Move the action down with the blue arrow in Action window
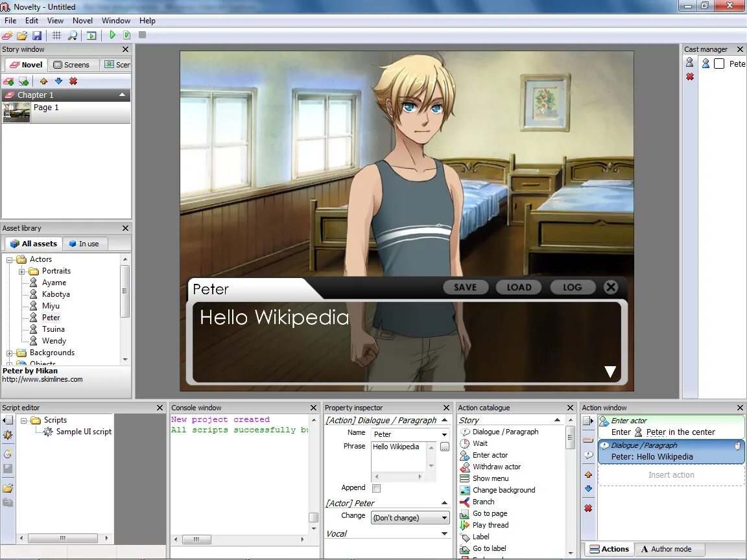The width and height of the screenshot is (747, 560). coord(589,489)
